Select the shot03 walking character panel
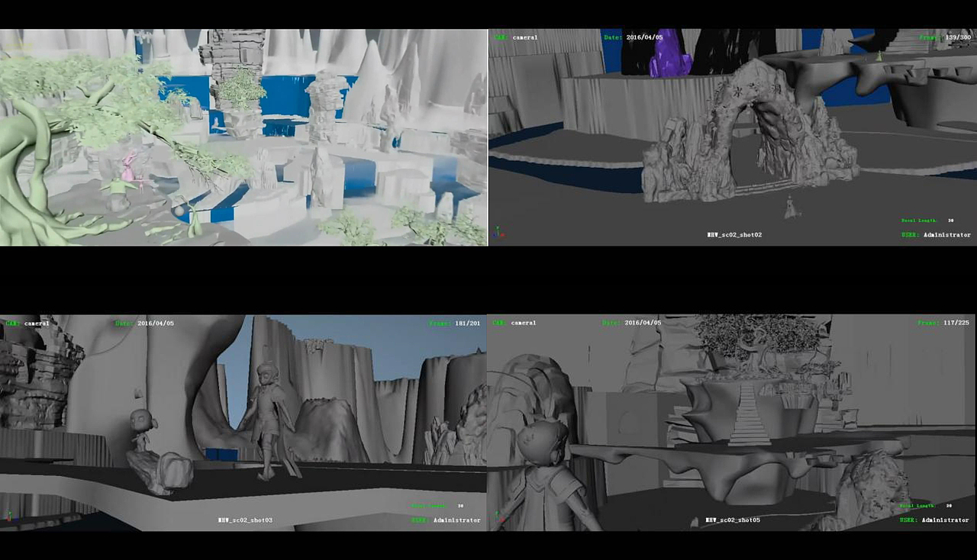The height and width of the screenshot is (560, 977). (x=243, y=423)
